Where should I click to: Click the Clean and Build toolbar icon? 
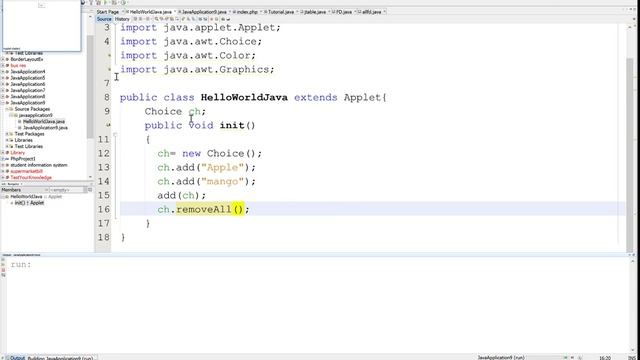coord(98,2)
